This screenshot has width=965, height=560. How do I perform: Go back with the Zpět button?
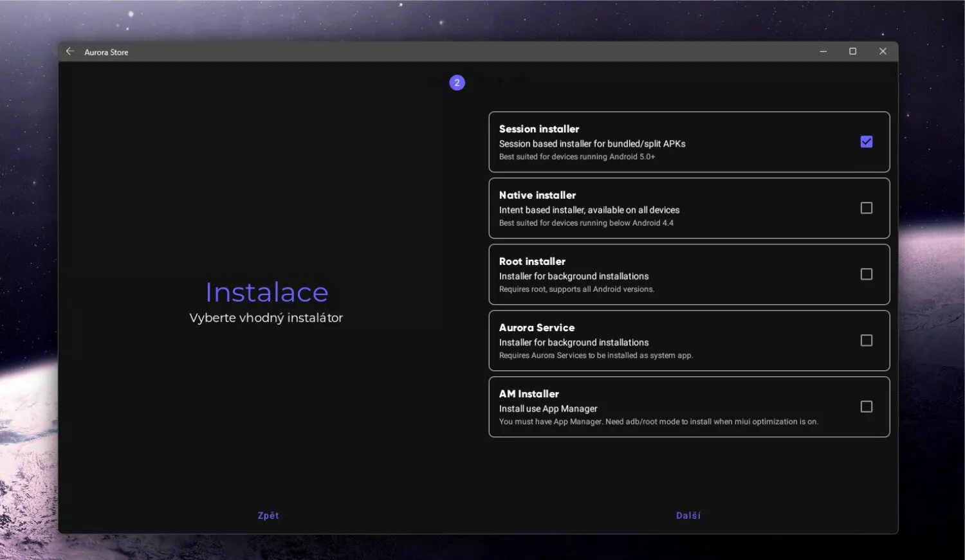pyautogui.click(x=268, y=516)
